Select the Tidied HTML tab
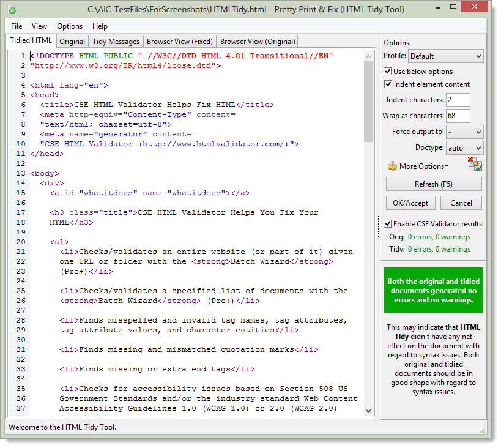 (x=31, y=40)
